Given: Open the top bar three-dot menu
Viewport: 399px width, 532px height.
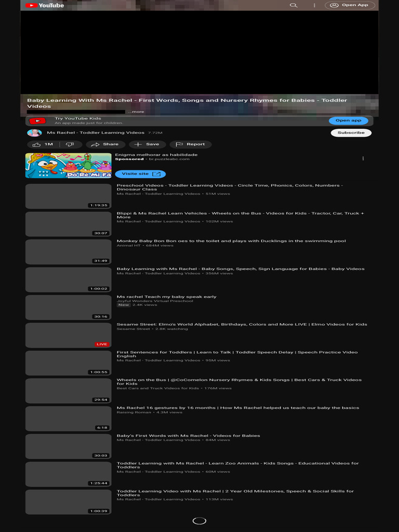Looking at the screenshot, I should [314, 5].
